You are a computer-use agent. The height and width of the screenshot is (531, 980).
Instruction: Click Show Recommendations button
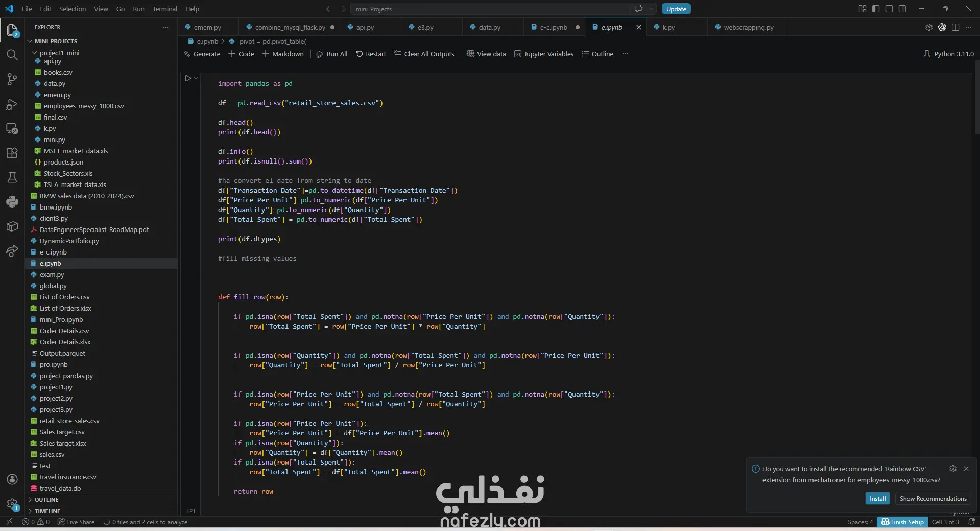click(933, 498)
